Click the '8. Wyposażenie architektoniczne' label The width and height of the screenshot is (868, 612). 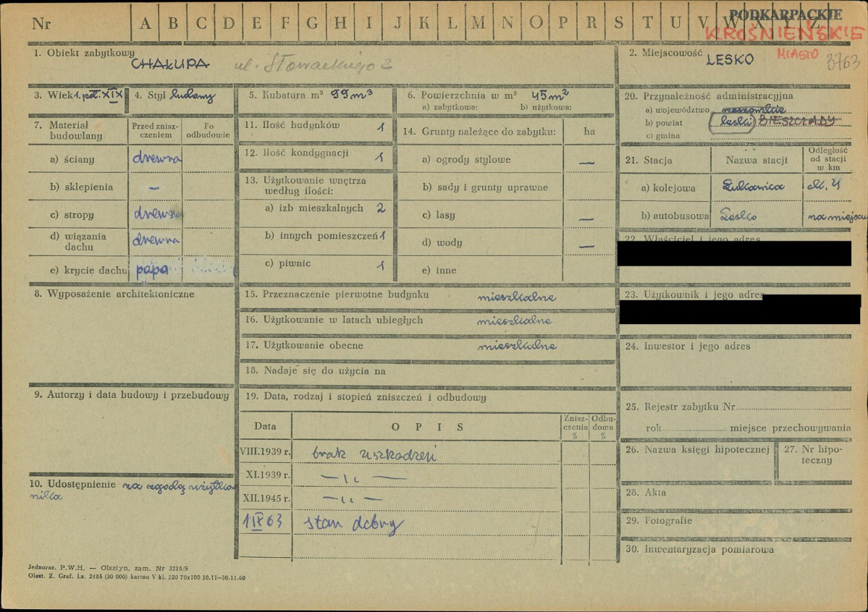pos(114,294)
